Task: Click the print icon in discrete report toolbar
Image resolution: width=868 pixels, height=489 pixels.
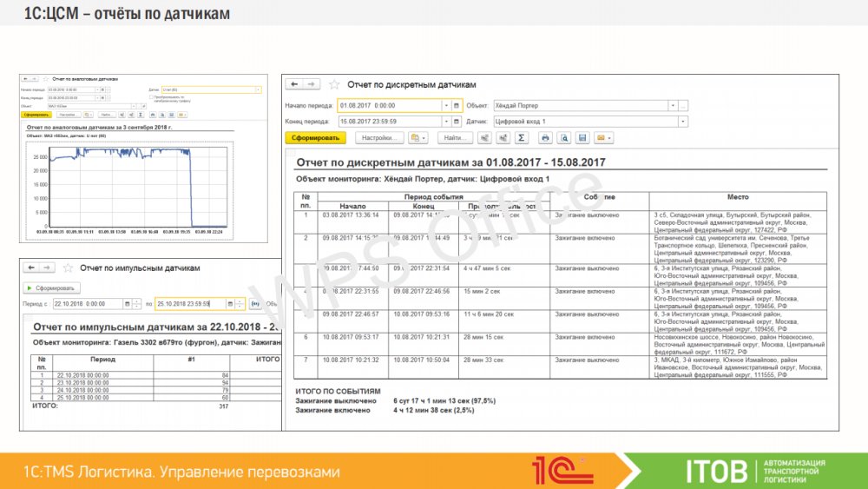Action: 545,138
